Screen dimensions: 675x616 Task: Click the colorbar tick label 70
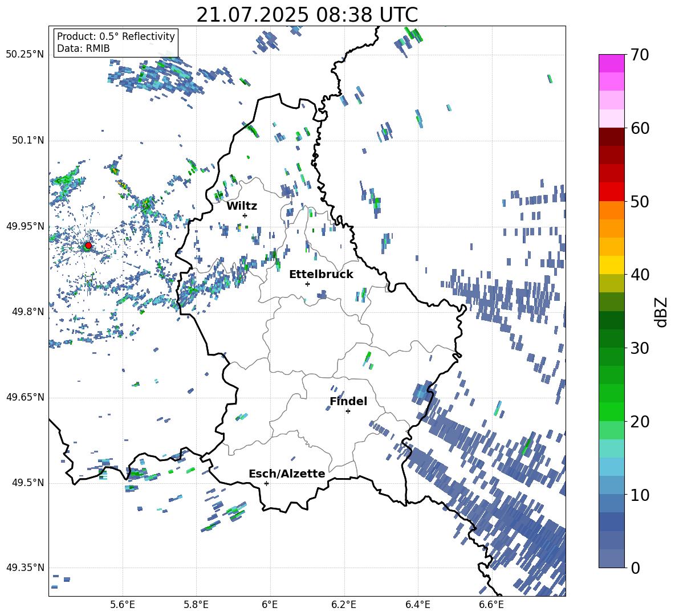[640, 55]
